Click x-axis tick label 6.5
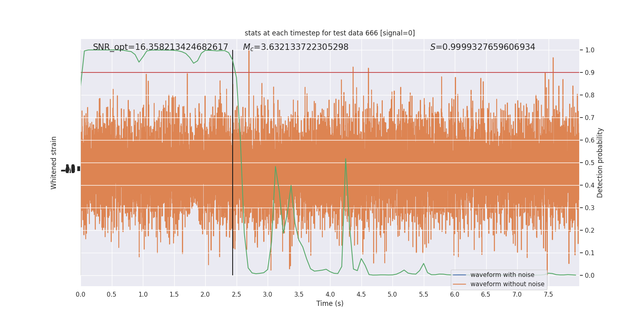 (x=486, y=295)
